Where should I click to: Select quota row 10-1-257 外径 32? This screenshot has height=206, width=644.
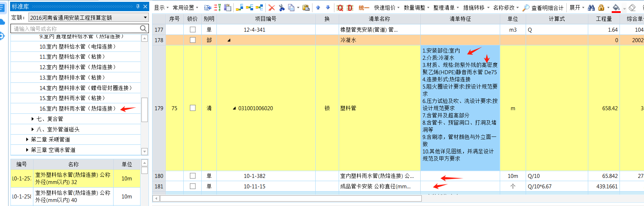pyautogui.click(x=75, y=178)
